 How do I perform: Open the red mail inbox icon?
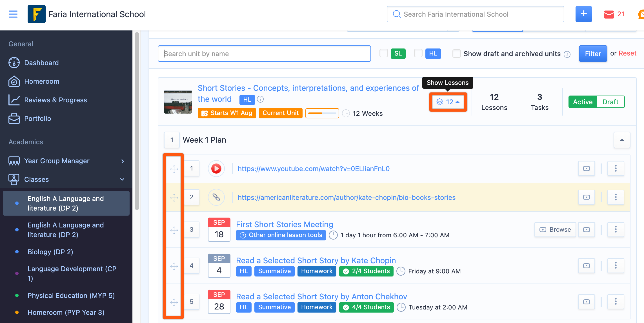pyautogui.click(x=609, y=14)
